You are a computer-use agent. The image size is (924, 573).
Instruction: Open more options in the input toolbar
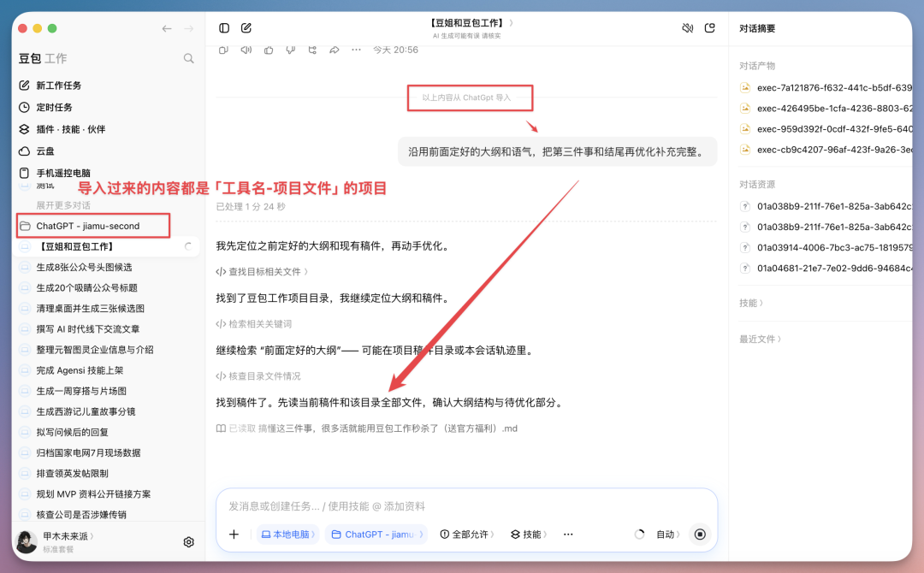pyautogui.click(x=568, y=535)
